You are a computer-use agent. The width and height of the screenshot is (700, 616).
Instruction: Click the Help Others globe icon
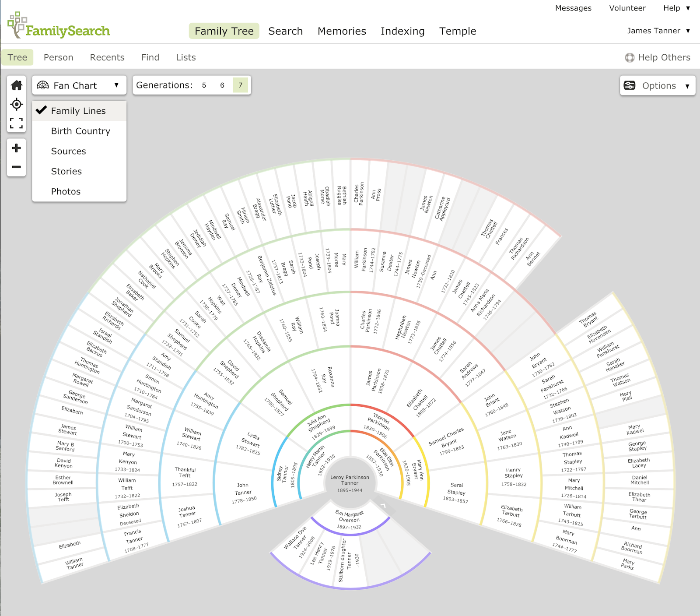point(629,57)
